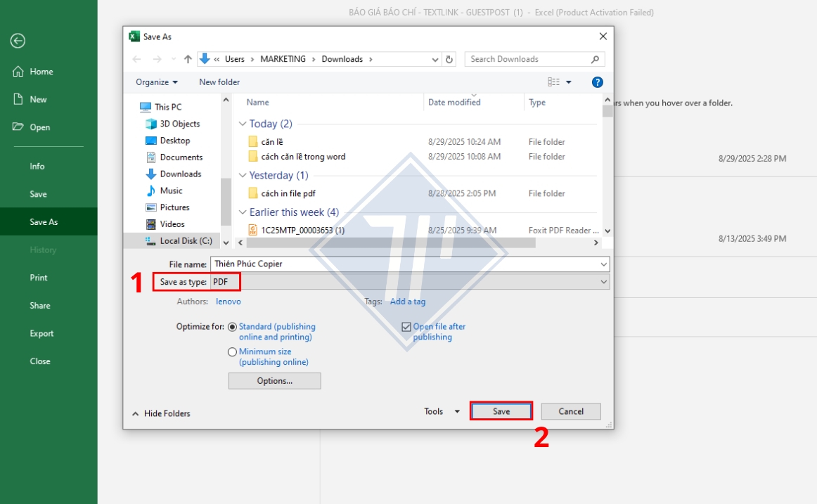Click the change view layout icon
The height and width of the screenshot is (504, 817).
[x=554, y=82]
